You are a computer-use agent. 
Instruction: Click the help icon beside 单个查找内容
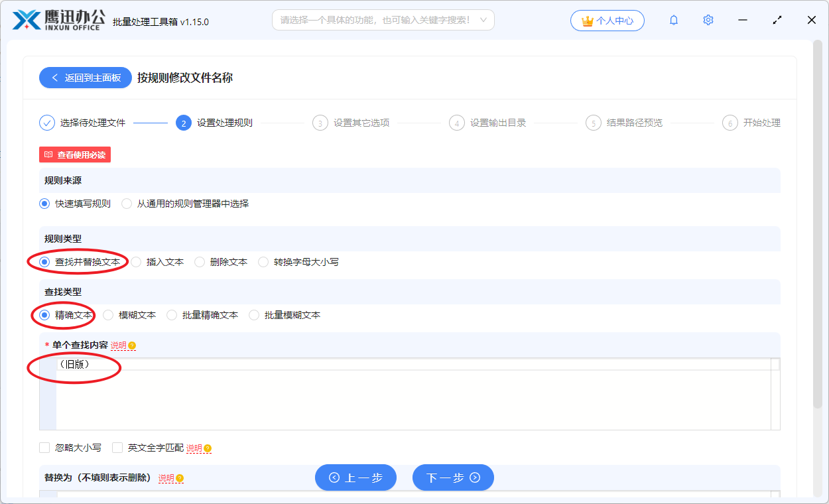[132, 345]
